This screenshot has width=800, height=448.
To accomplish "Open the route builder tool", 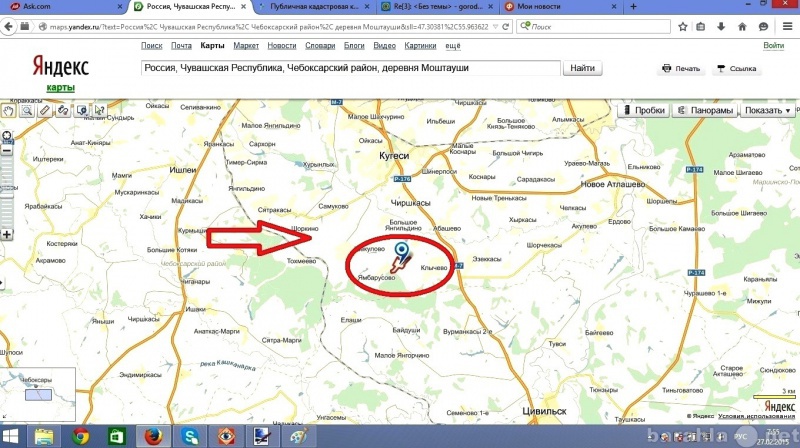I will pyautogui.click(x=63, y=110).
